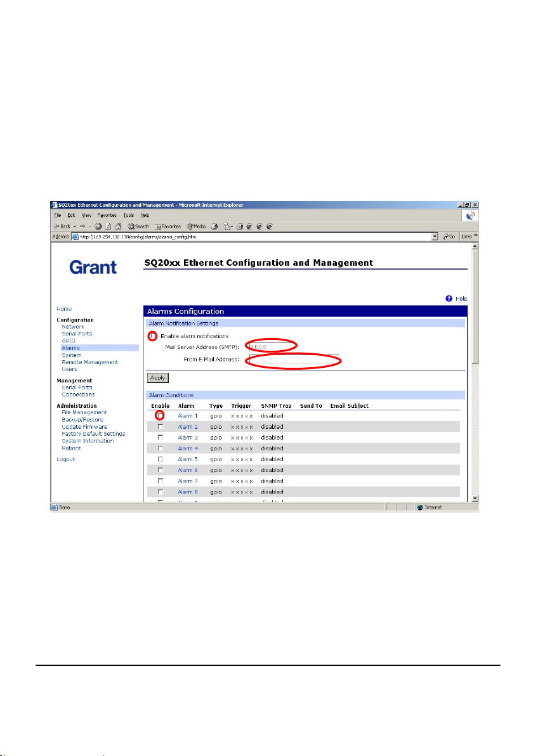Open the Search toolbar button
Image resolution: width=533 pixels, height=756 pixels.
(x=138, y=226)
